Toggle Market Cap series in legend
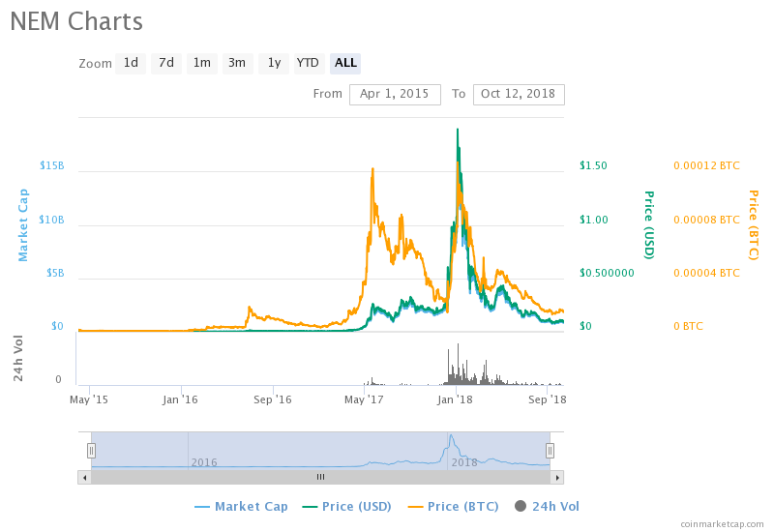 [x=241, y=506]
